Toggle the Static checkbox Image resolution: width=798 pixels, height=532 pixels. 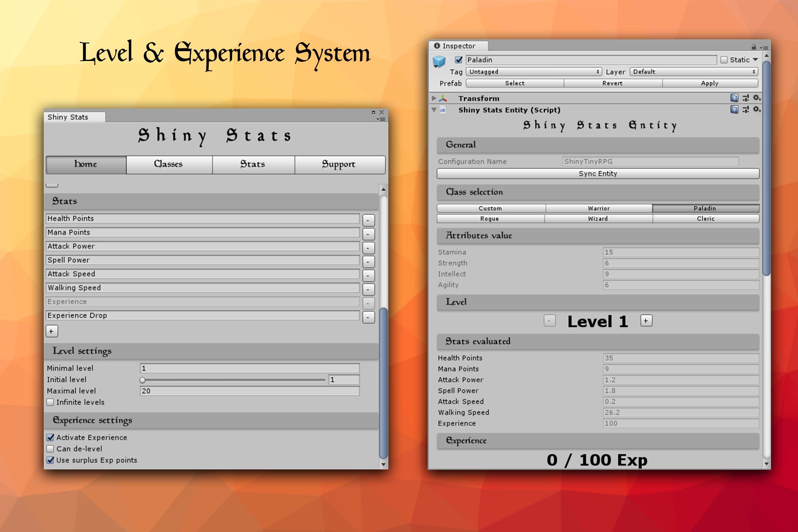(x=724, y=60)
